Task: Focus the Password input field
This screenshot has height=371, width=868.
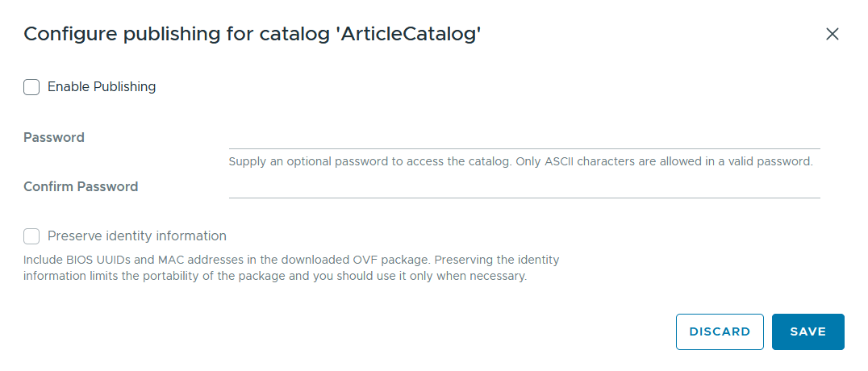Action: 524,139
